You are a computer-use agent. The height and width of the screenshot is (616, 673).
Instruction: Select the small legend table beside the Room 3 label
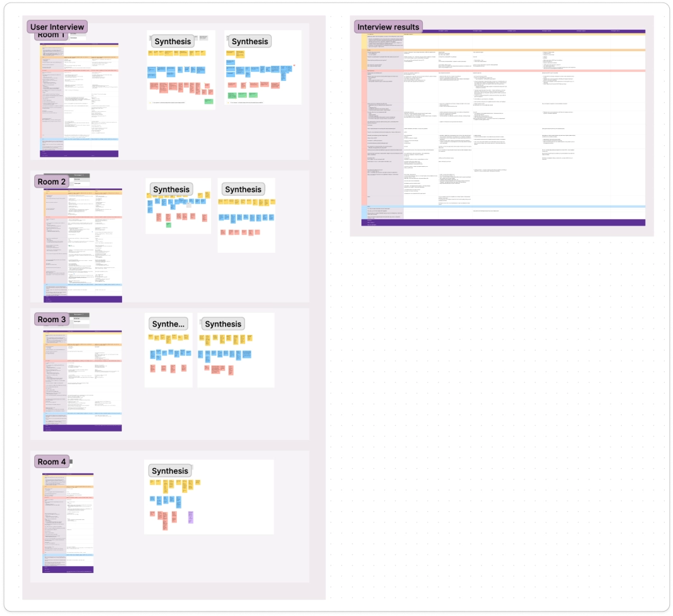pos(81,319)
